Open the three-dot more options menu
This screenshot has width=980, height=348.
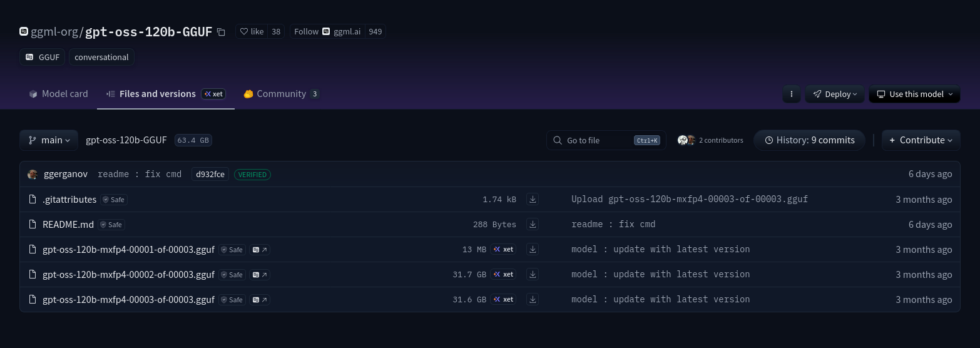pos(792,94)
